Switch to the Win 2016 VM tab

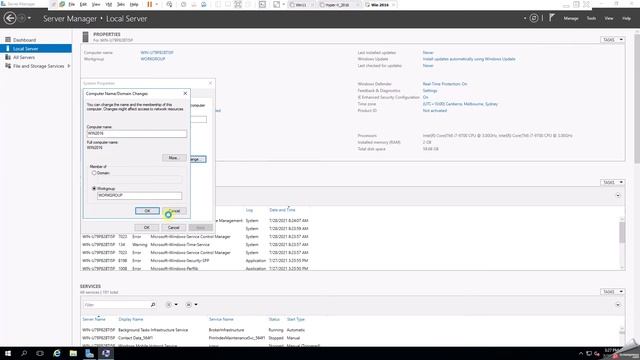tap(380, 5)
